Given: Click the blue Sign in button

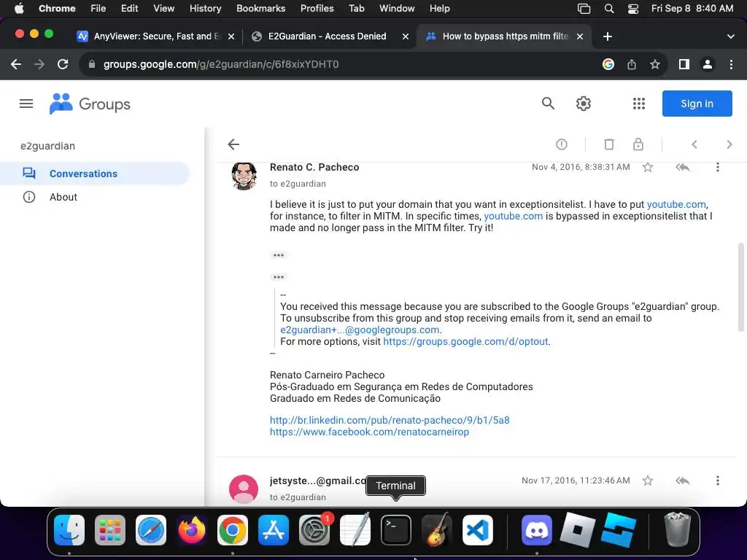Looking at the screenshot, I should [697, 104].
